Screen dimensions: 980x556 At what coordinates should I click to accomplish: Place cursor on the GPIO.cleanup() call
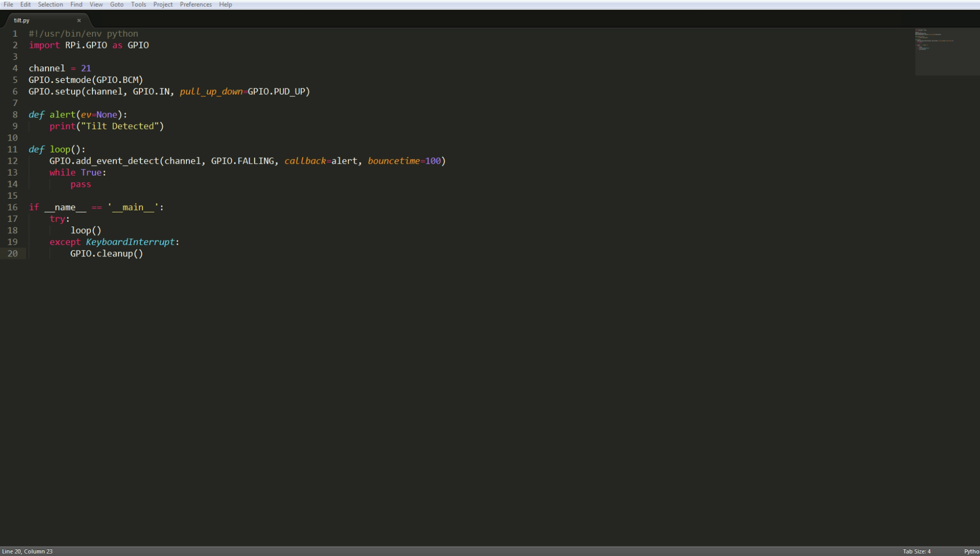pyautogui.click(x=106, y=254)
